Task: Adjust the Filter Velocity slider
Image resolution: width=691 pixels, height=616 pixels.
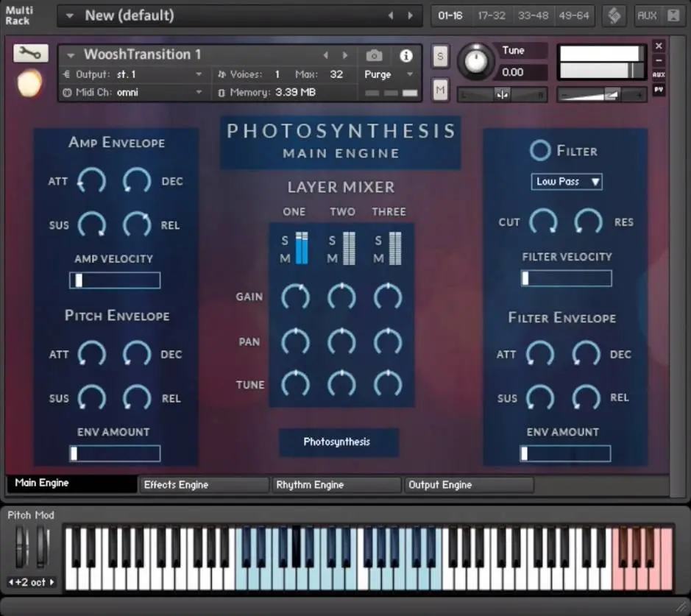Action: pos(567,278)
